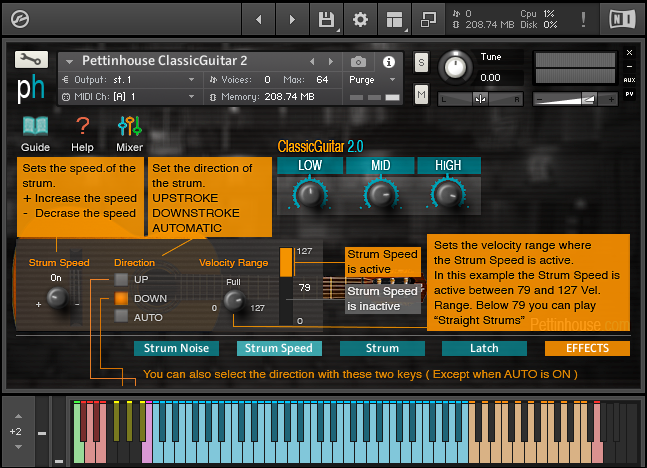Select the UP strum direction
647x468 pixels.
point(121,280)
